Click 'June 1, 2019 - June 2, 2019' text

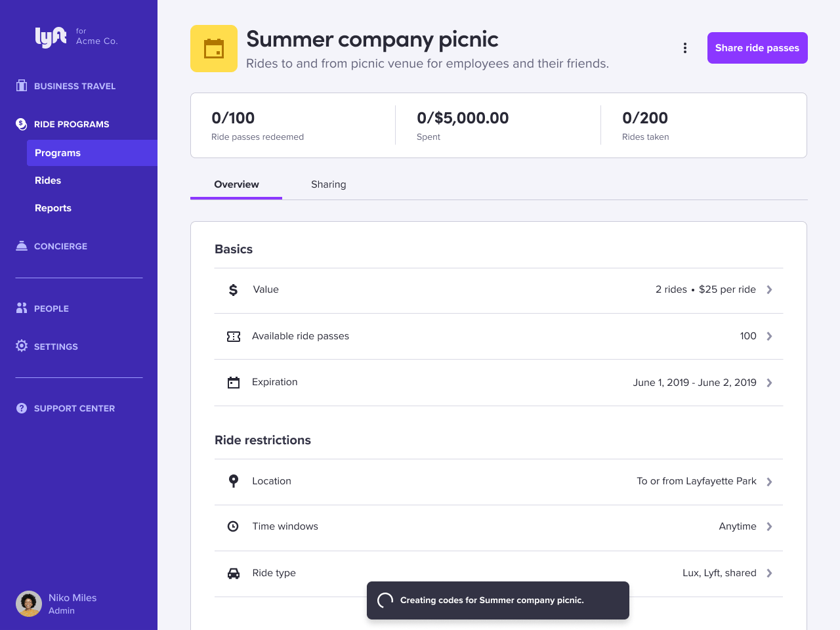click(x=694, y=383)
